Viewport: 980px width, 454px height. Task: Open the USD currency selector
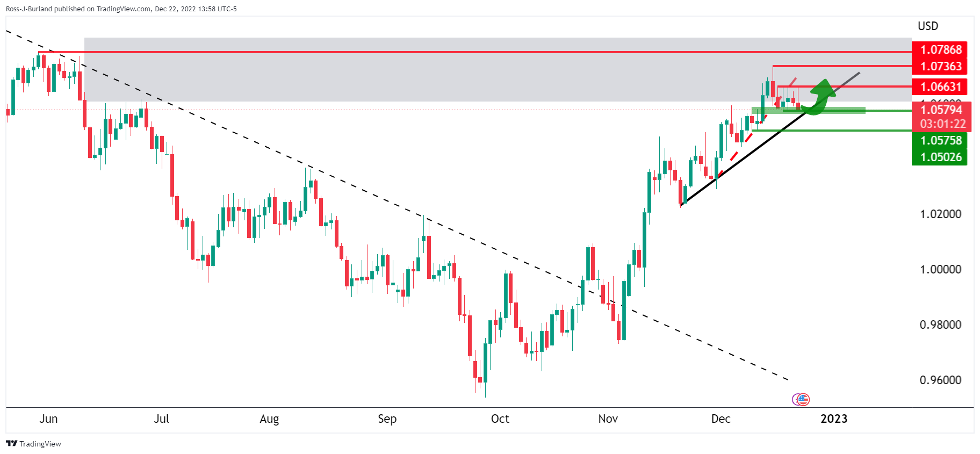pos(928,26)
